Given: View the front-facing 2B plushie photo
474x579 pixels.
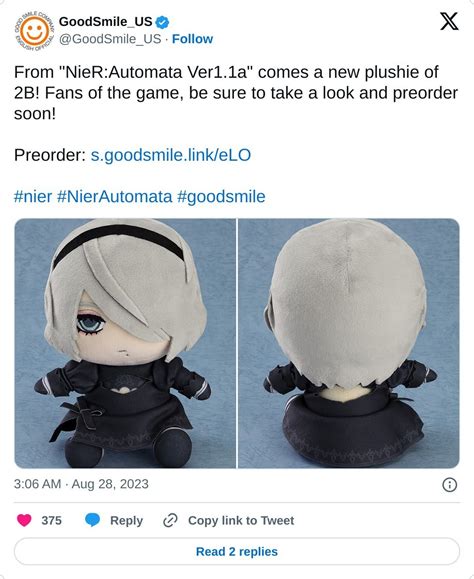Looking at the screenshot, I should click(x=125, y=343).
